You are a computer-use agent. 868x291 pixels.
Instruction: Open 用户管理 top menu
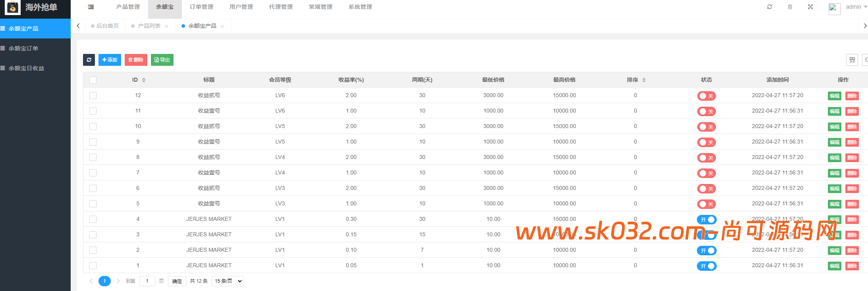[241, 7]
